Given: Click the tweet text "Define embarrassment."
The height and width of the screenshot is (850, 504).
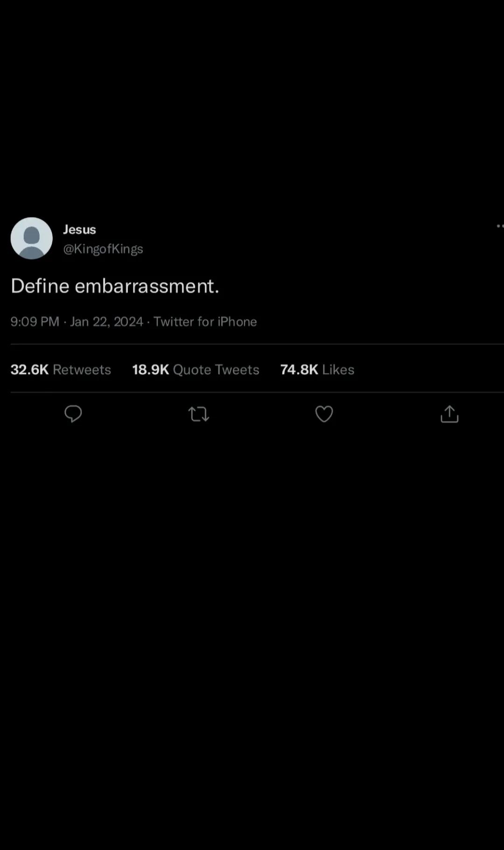Looking at the screenshot, I should point(115,286).
